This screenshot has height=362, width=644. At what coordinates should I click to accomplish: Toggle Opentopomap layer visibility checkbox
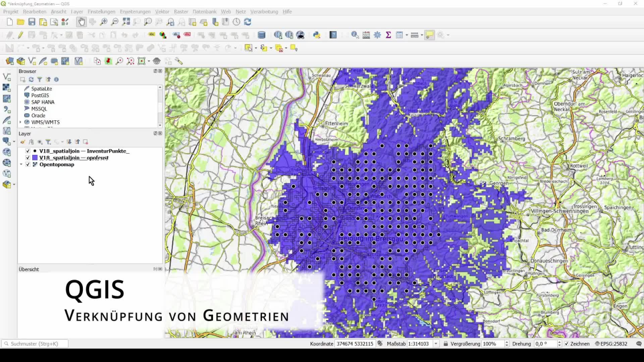[28, 165]
